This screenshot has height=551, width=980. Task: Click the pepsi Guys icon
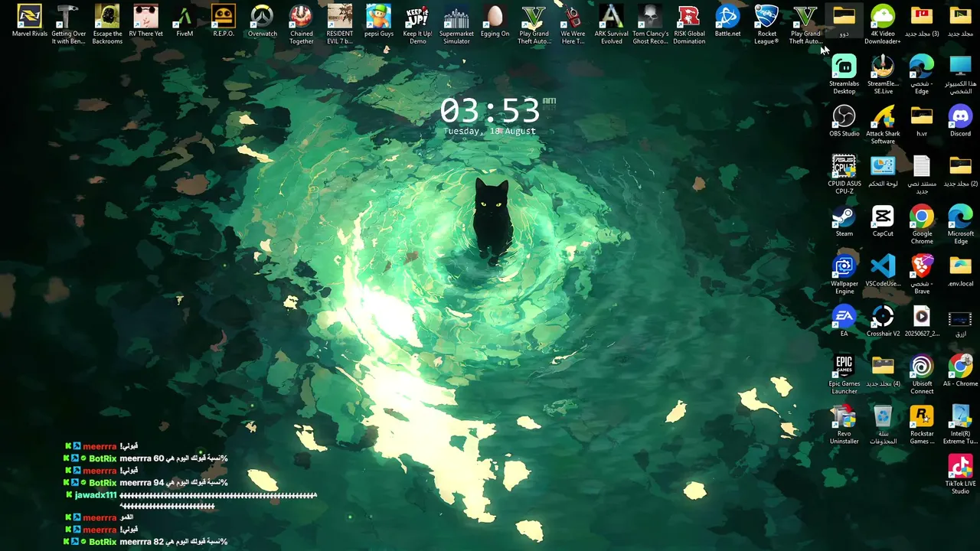379,22
